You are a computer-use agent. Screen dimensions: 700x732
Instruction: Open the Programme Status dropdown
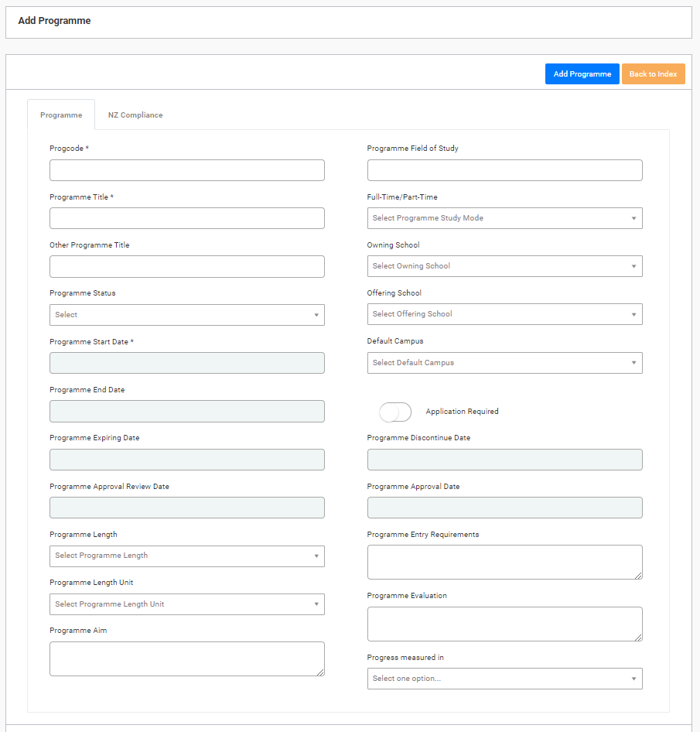click(x=187, y=315)
